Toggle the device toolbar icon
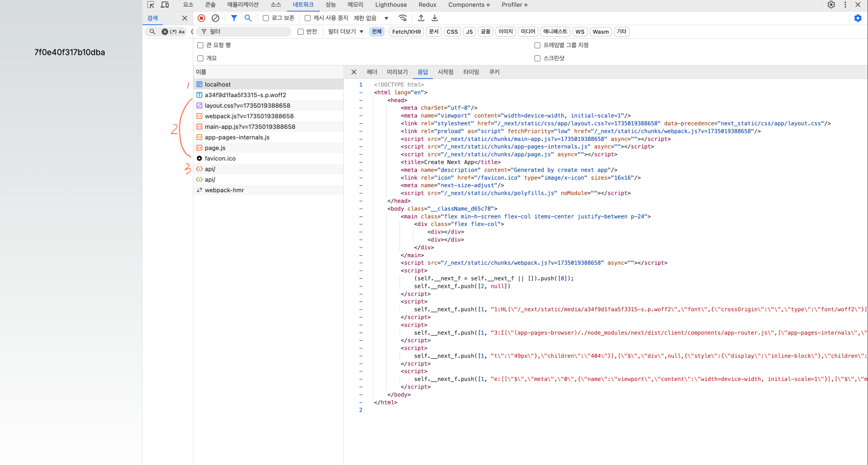 165,5
